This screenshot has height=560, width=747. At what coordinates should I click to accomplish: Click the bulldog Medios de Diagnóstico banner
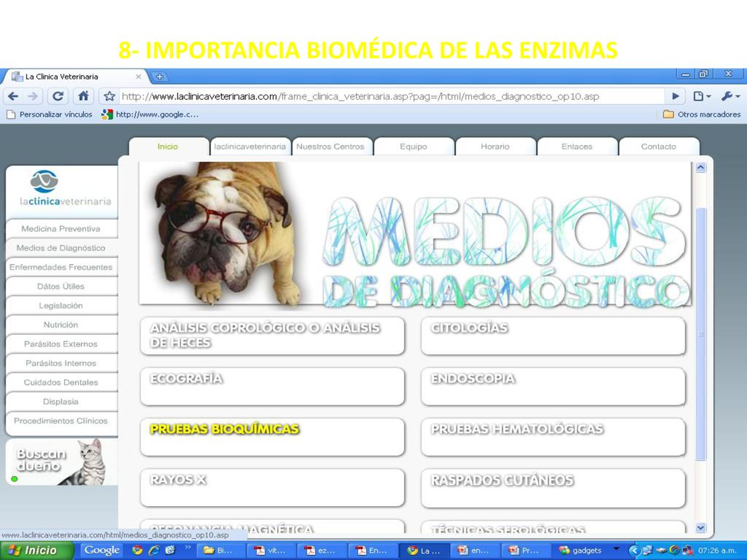[x=414, y=233]
